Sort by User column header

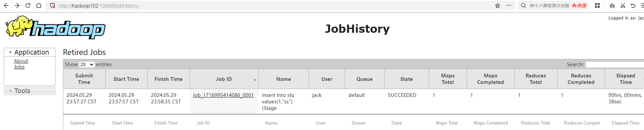coord(327,79)
